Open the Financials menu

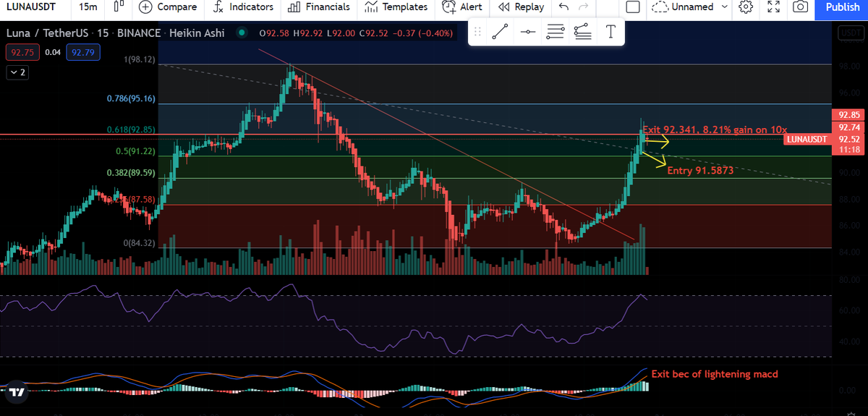tap(318, 7)
